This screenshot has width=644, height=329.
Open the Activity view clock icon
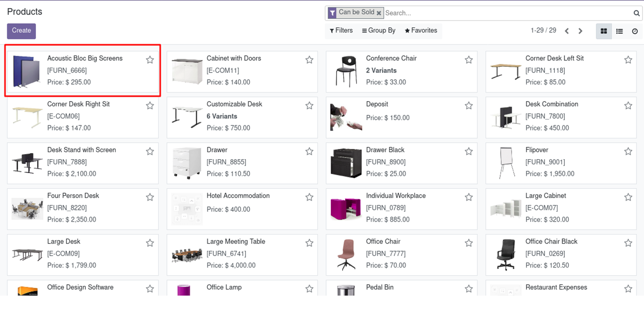point(635,31)
